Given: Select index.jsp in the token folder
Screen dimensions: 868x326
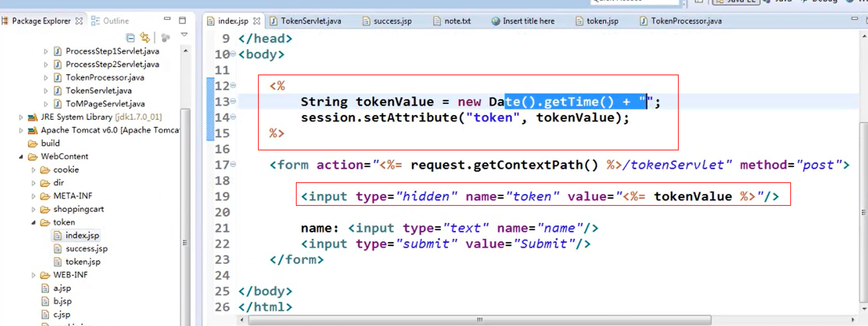Looking at the screenshot, I should coord(82,235).
